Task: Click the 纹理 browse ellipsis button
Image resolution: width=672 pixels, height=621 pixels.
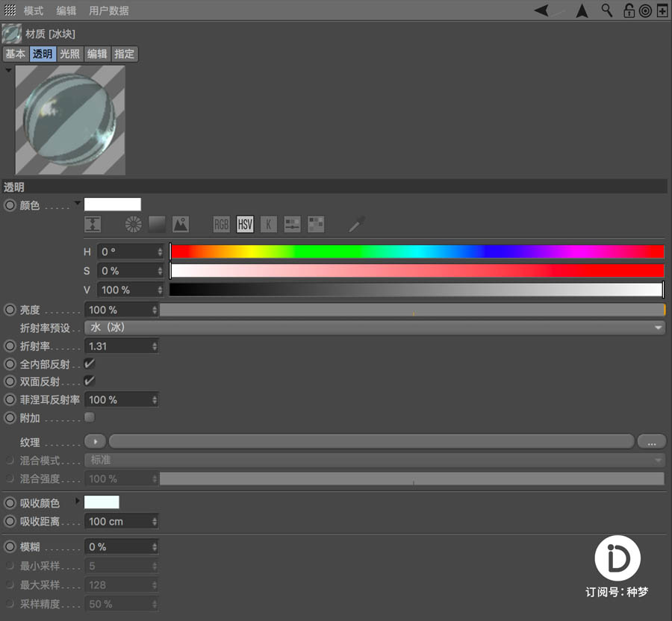Action: point(651,442)
